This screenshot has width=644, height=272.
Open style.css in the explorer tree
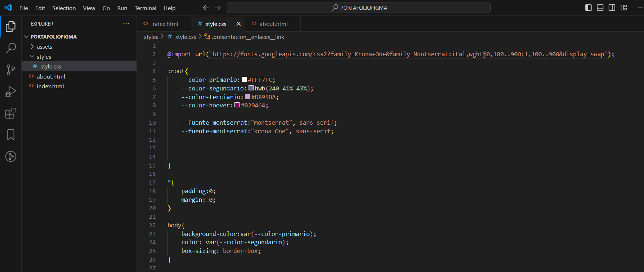79,66
